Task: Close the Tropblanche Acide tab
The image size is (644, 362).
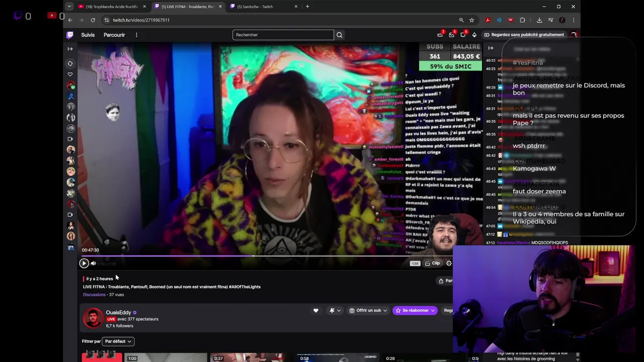Action: tap(144, 7)
